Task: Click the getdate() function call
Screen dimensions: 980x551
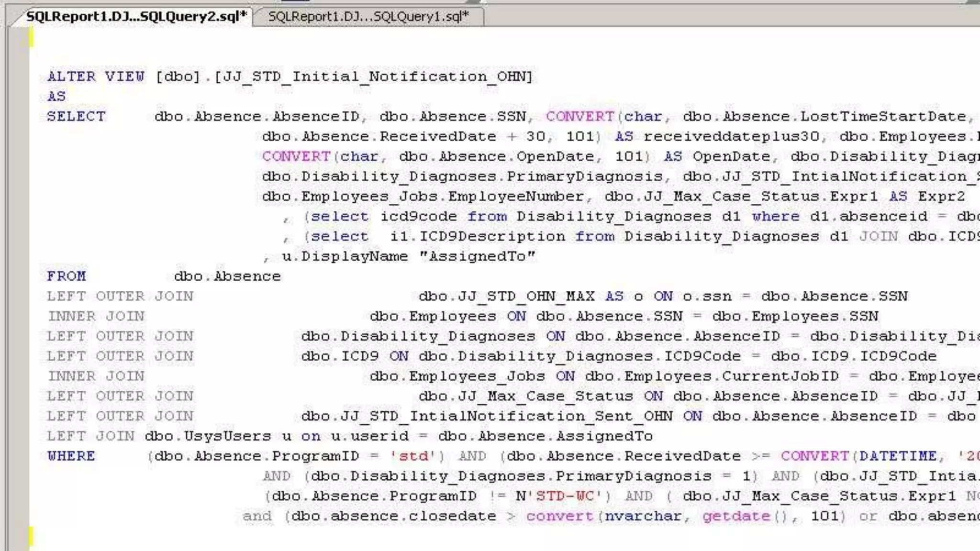Action: 743,517
